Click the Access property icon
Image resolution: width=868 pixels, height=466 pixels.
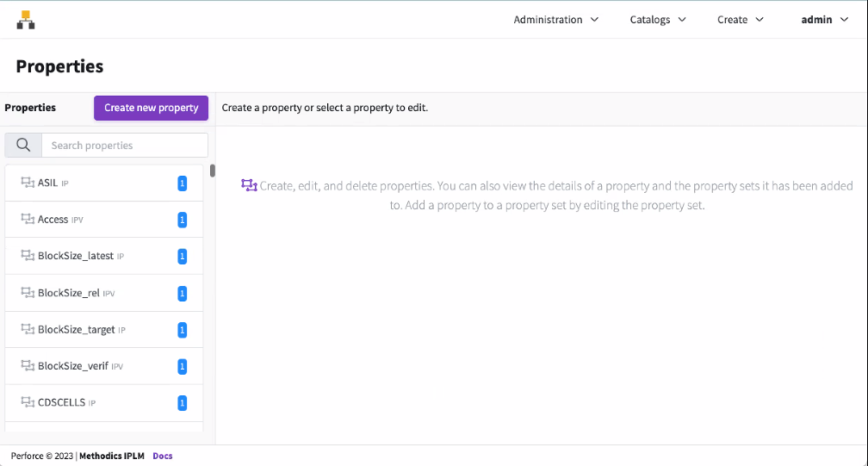point(28,220)
